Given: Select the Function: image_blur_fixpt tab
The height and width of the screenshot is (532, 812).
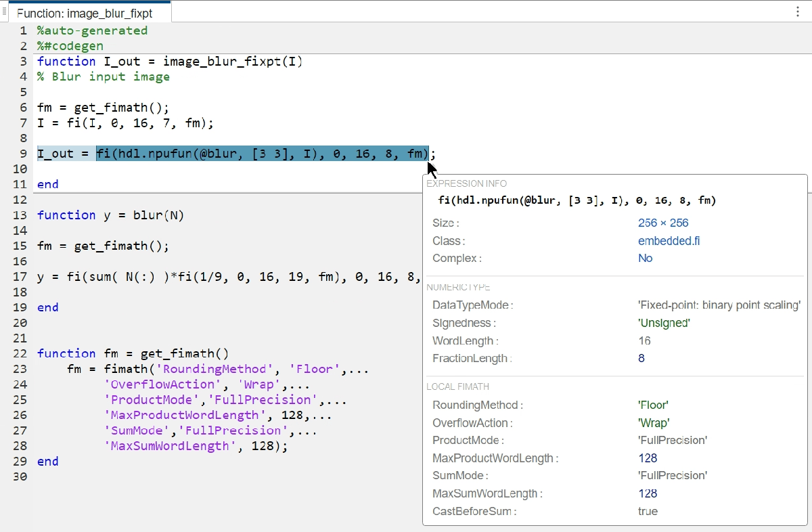Looking at the screenshot, I should click(85, 13).
